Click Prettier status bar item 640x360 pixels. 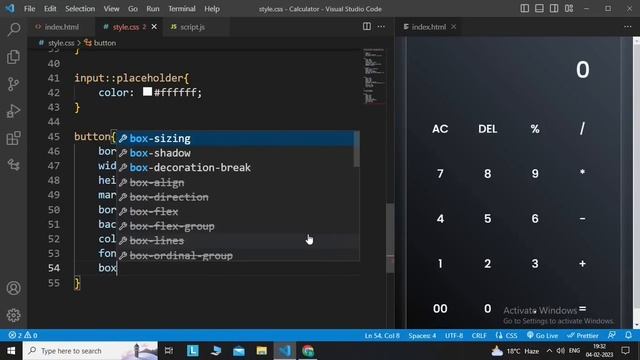pyautogui.click(x=582, y=336)
